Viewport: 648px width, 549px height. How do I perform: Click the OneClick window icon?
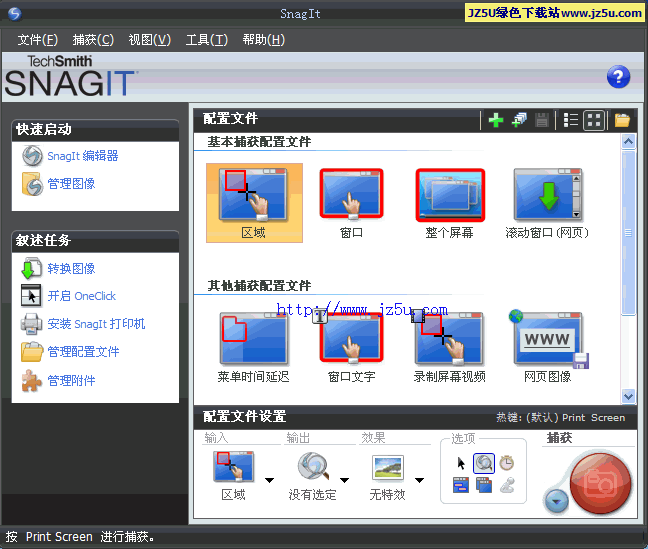(31, 296)
